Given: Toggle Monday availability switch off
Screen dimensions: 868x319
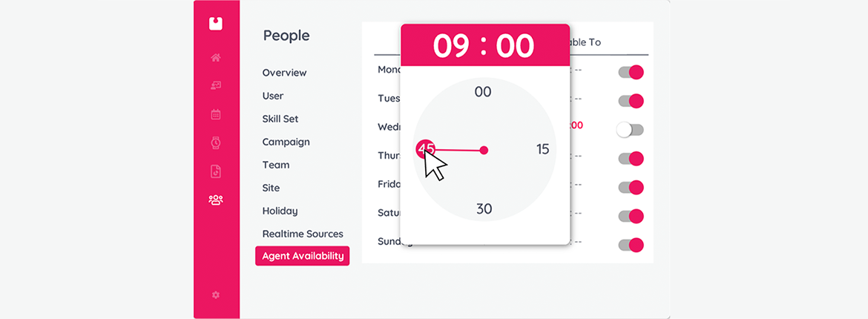Looking at the screenshot, I should coord(631,72).
